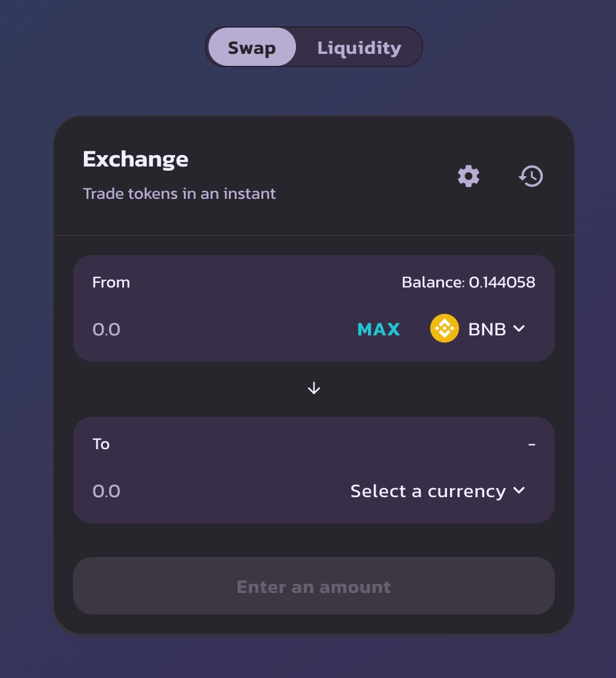Expand the chevron beside Select a currency
Image resolution: width=616 pixels, height=678 pixels.
pos(519,491)
